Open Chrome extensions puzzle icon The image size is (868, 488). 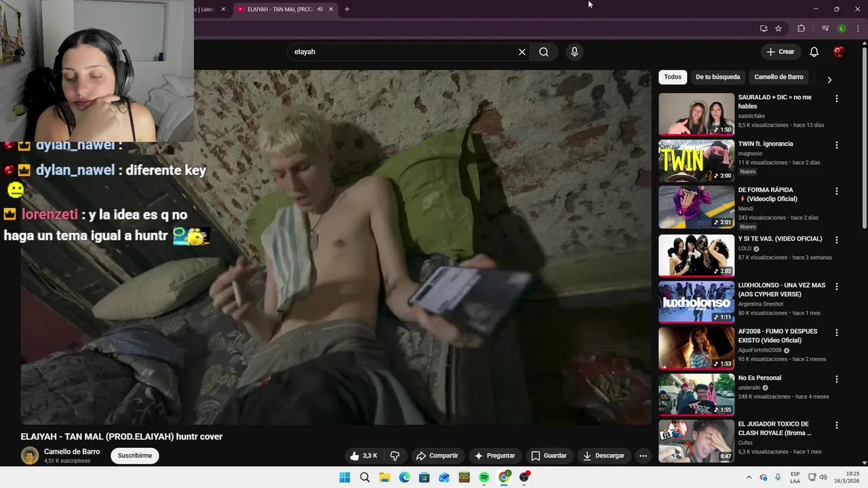pyautogui.click(x=802, y=28)
